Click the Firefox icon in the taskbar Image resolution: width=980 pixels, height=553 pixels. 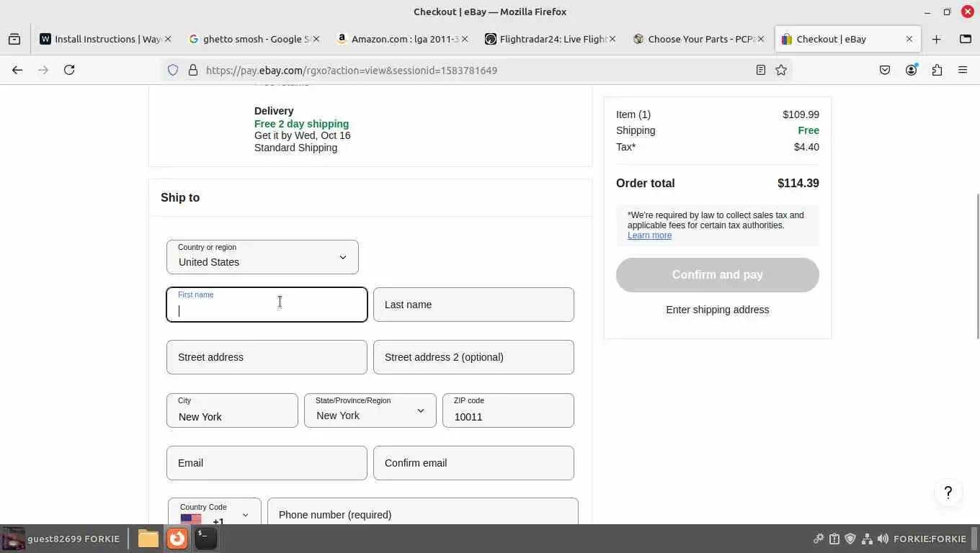(177, 539)
